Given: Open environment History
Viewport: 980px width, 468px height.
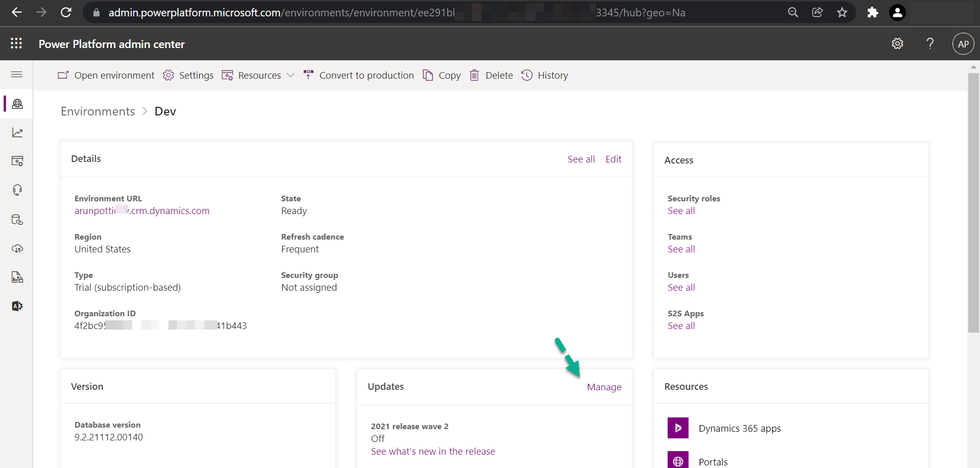Looking at the screenshot, I should point(545,75).
